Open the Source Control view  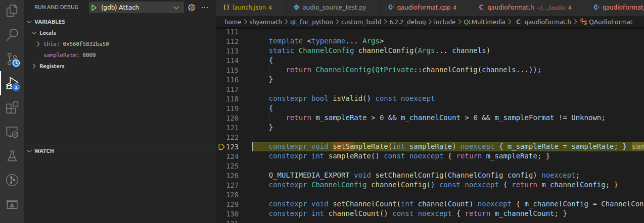coord(12,59)
